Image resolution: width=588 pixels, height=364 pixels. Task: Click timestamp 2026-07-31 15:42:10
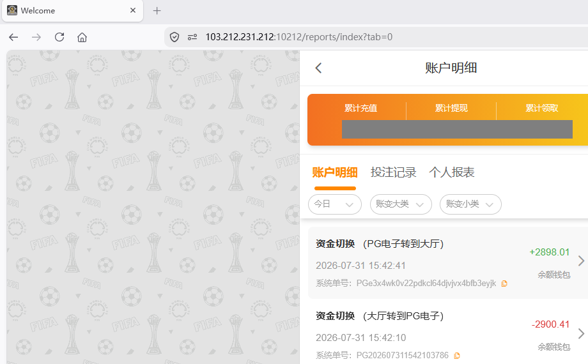(x=360, y=338)
